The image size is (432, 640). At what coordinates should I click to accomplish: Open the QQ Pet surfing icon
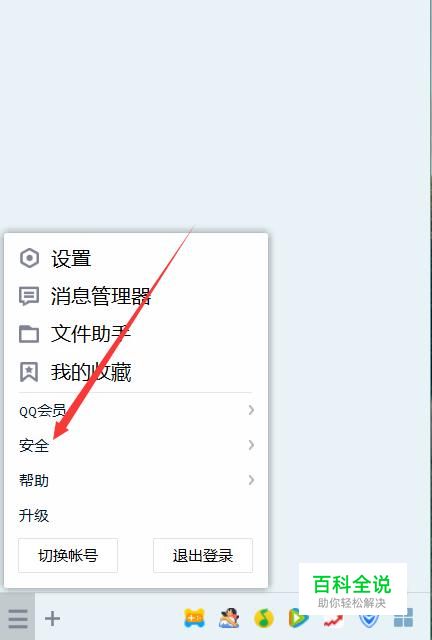point(229,618)
